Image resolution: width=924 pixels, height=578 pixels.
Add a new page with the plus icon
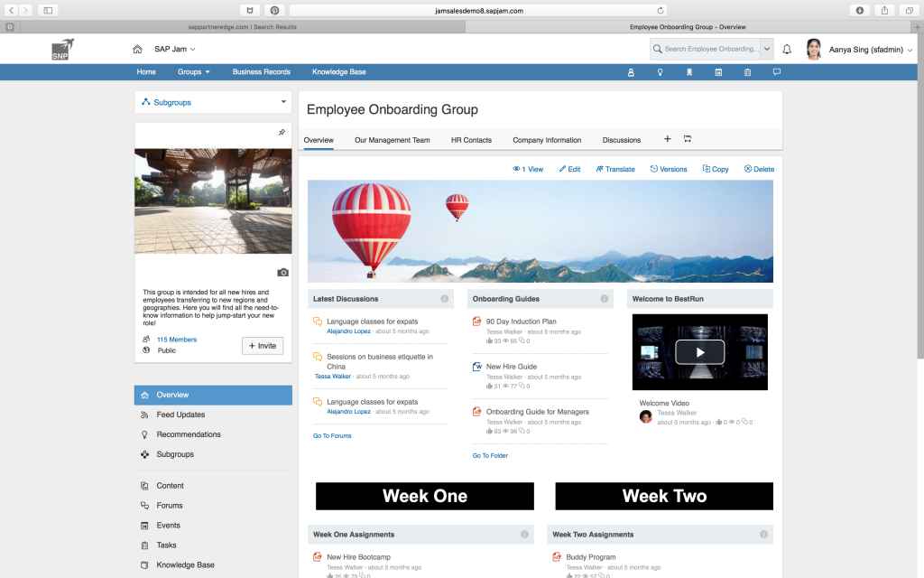[x=667, y=139]
